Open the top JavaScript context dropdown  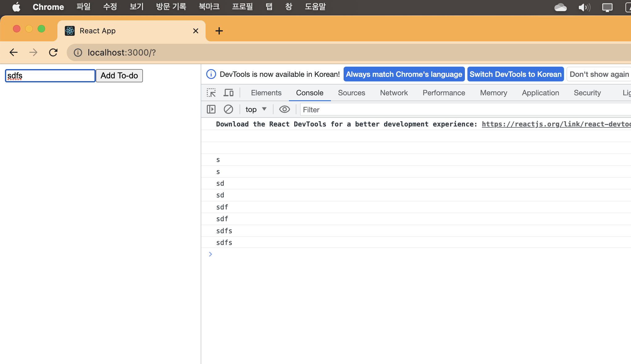point(256,109)
